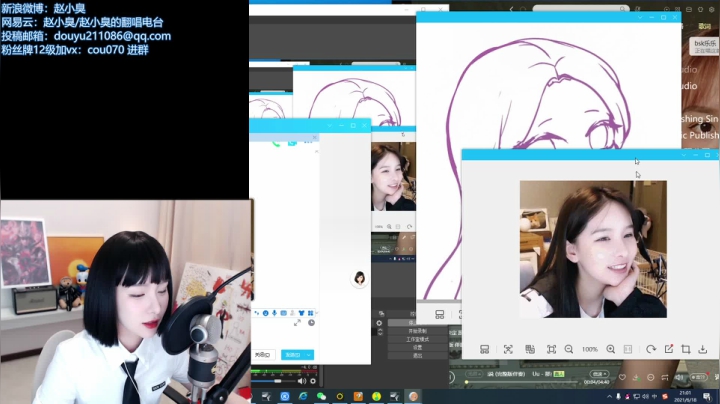
Task: Zoom out in the front image viewer
Action: coord(568,349)
